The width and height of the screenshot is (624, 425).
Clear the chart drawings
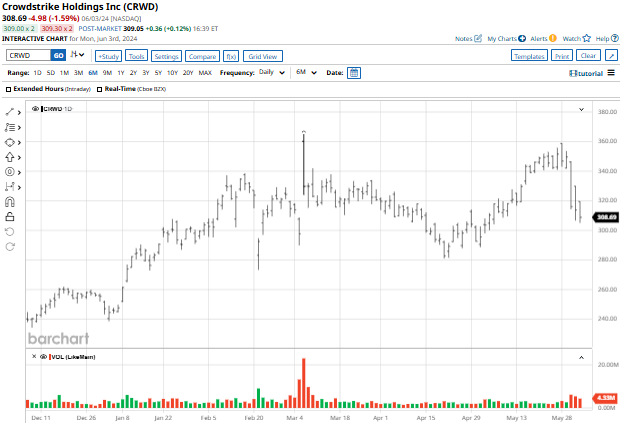pyautogui.click(x=588, y=56)
